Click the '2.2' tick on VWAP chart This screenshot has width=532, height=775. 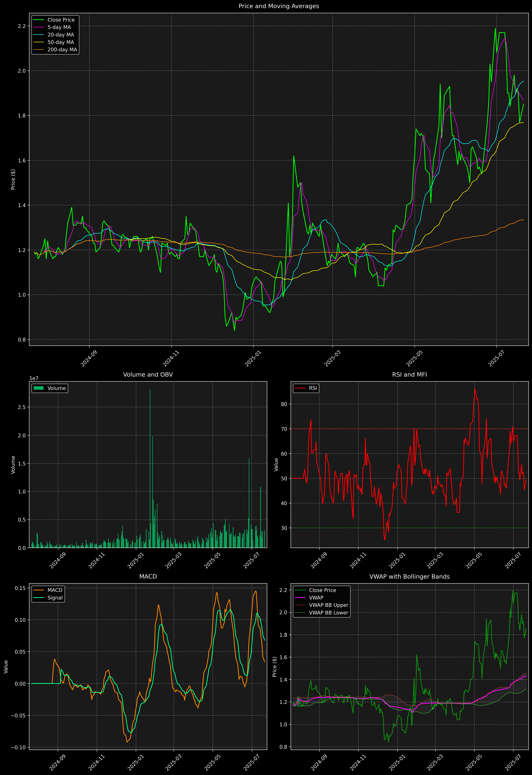[283, 590]
